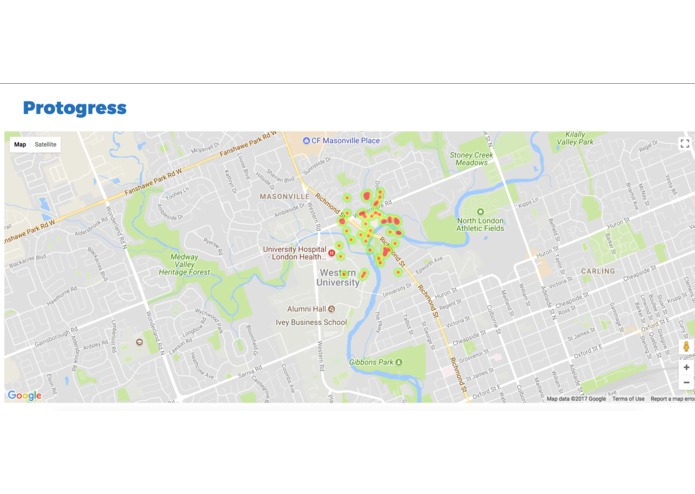Click the University Hospital London Health label
The image size is (695, 494).
click(294, 253)
